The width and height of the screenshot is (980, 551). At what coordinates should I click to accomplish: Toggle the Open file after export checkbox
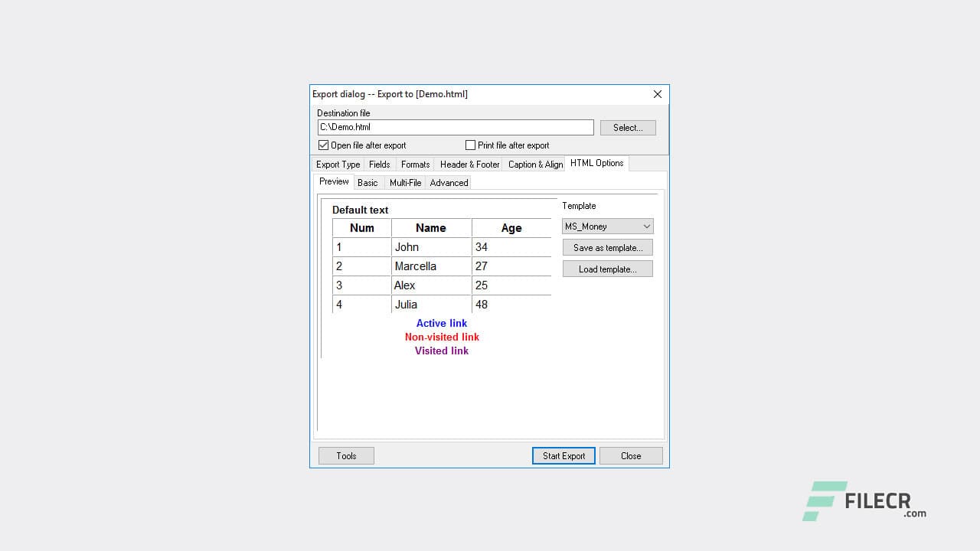[x=323, y=145]
